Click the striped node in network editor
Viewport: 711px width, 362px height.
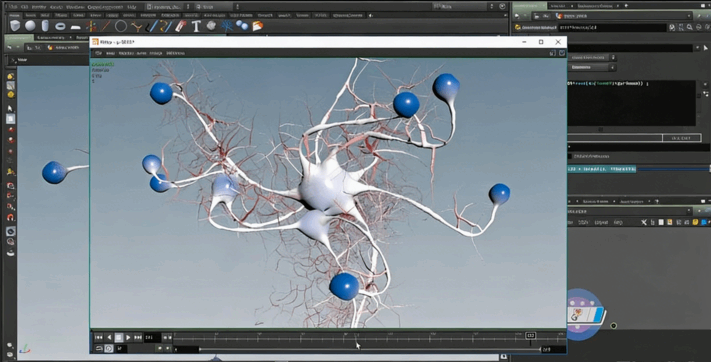586,315
